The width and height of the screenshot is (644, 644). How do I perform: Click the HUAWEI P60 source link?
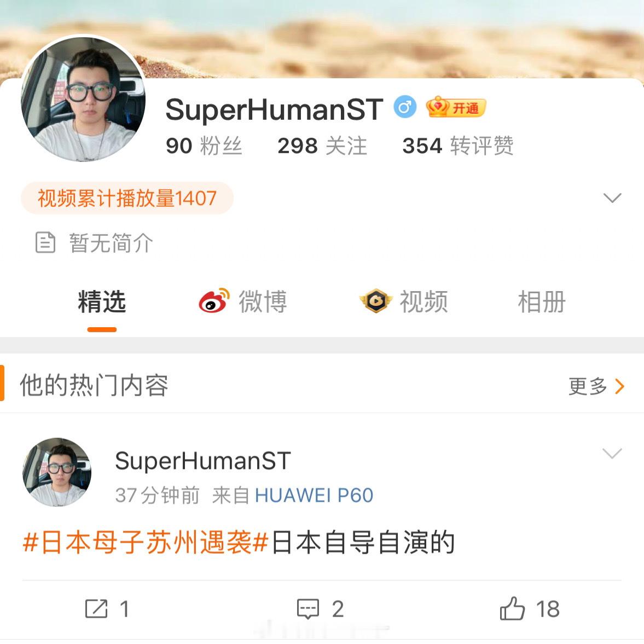[314, 495]
